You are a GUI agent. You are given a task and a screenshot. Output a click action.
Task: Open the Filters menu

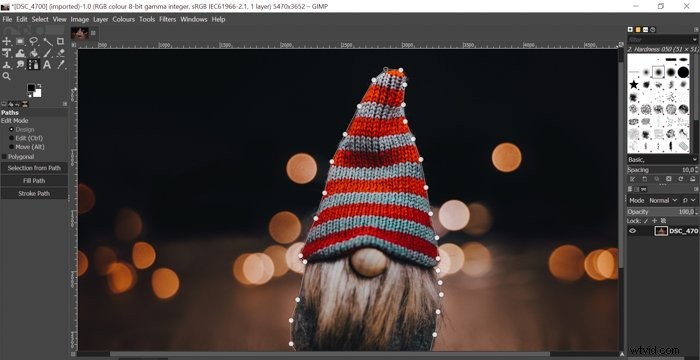click(167, 19)
